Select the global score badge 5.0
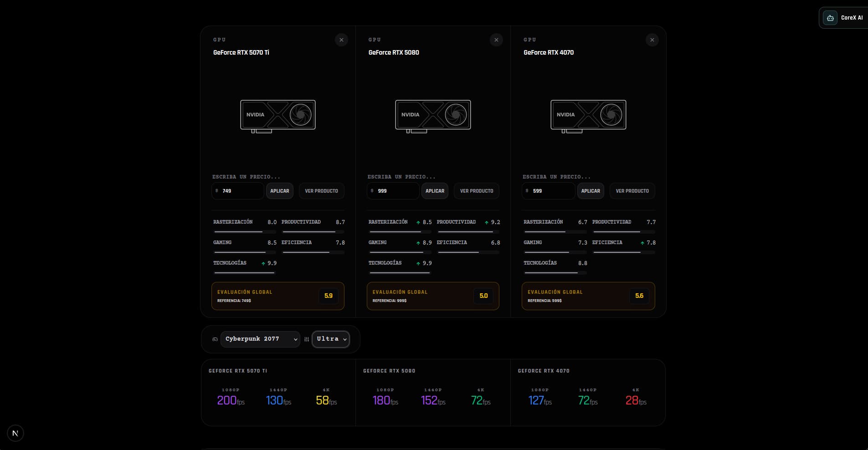 (x=483, y=296)
